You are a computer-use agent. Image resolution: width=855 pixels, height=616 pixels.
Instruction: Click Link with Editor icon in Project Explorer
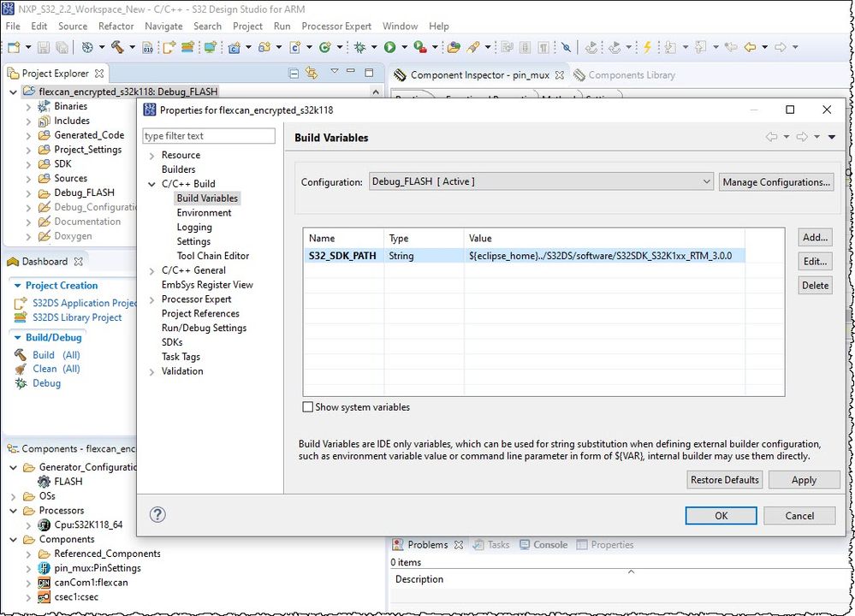(312, 73)
